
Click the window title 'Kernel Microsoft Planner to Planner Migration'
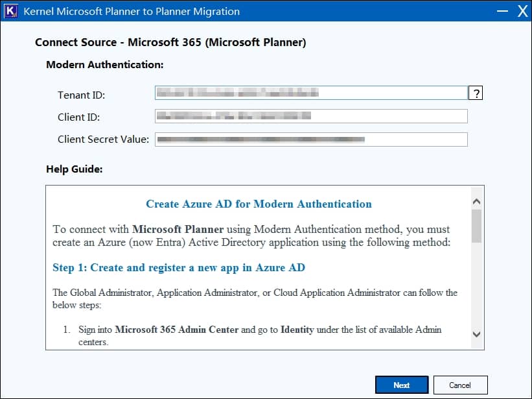pyautogui.click(x=132, y=12)
